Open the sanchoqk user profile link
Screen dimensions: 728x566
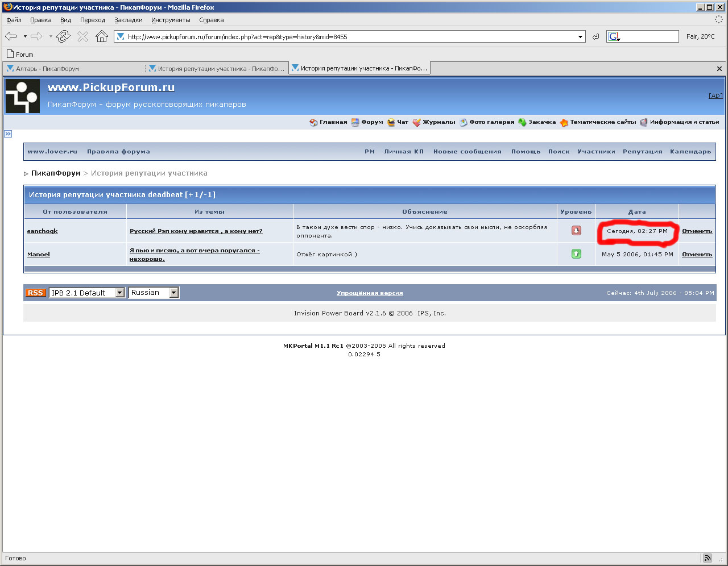43,231
